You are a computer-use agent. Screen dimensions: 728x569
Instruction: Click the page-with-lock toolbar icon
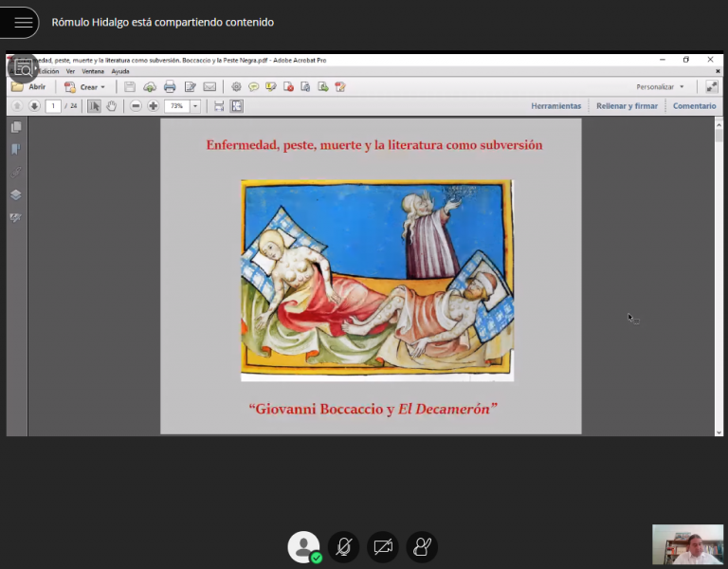point(305,87)
